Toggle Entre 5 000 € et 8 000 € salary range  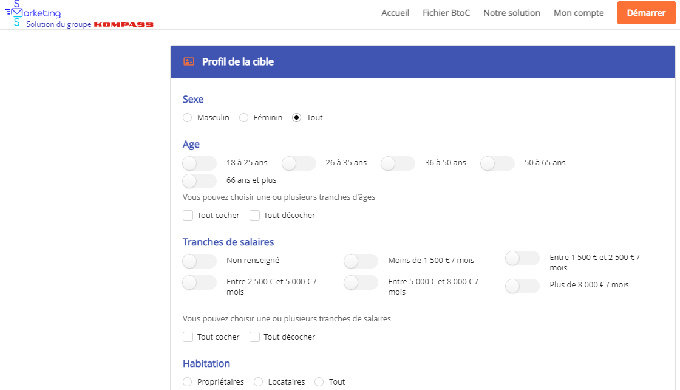(x=361, y=283)
